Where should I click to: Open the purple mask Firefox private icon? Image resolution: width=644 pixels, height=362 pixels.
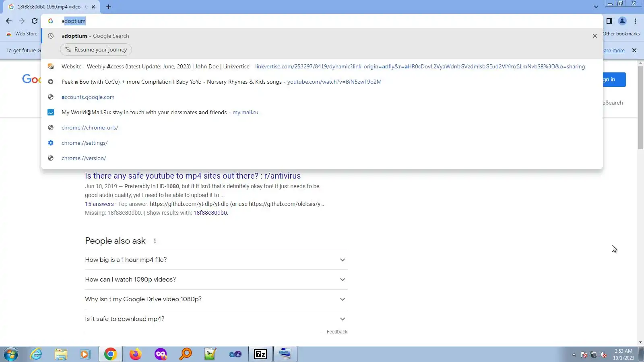tap(161, 354)
